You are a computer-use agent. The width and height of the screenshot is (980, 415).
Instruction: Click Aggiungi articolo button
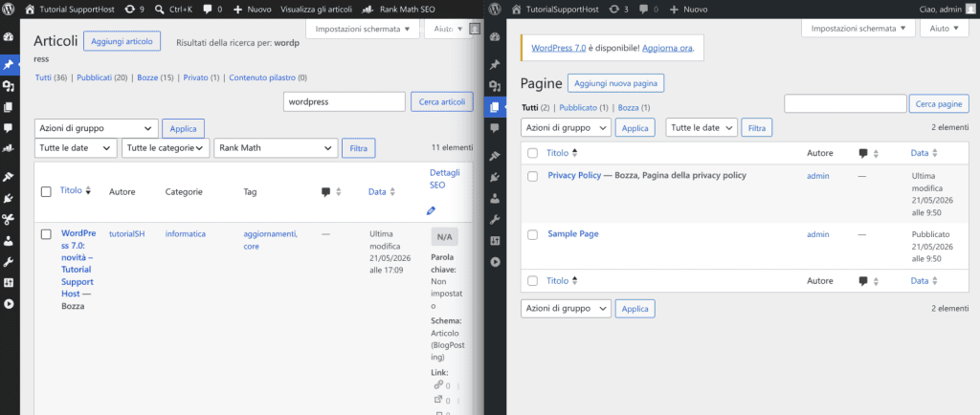click(122, 41)
